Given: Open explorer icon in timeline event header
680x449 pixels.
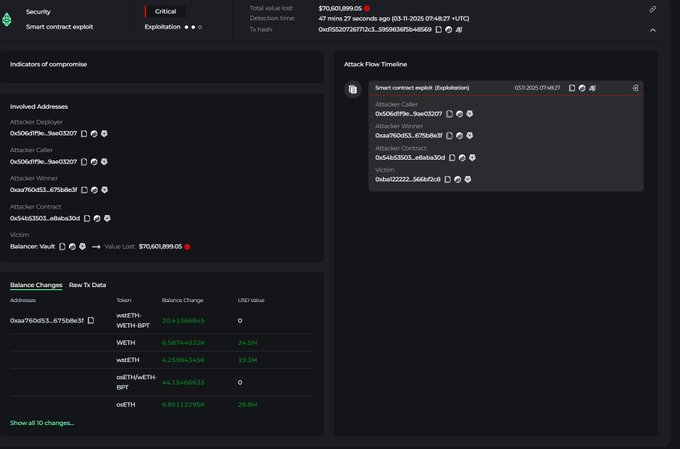Looking at the screenshot, I should [x=582, y=88].
